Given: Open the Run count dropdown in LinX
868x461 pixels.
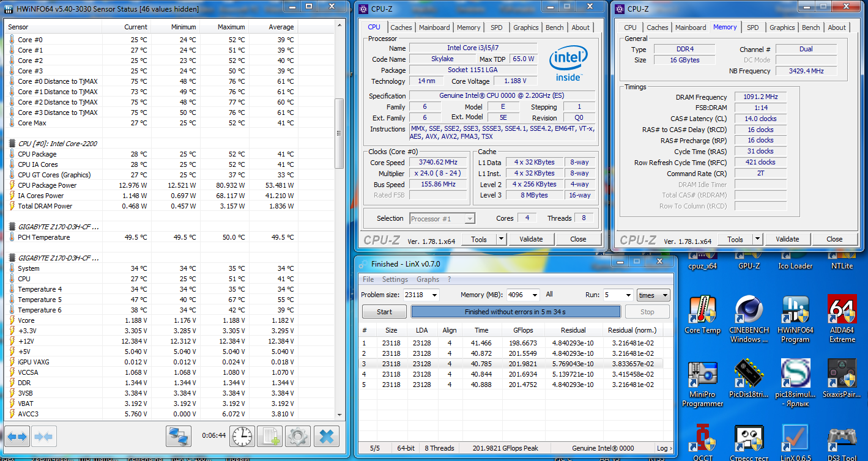Looking at the screenshot, I should coord(628,295).
